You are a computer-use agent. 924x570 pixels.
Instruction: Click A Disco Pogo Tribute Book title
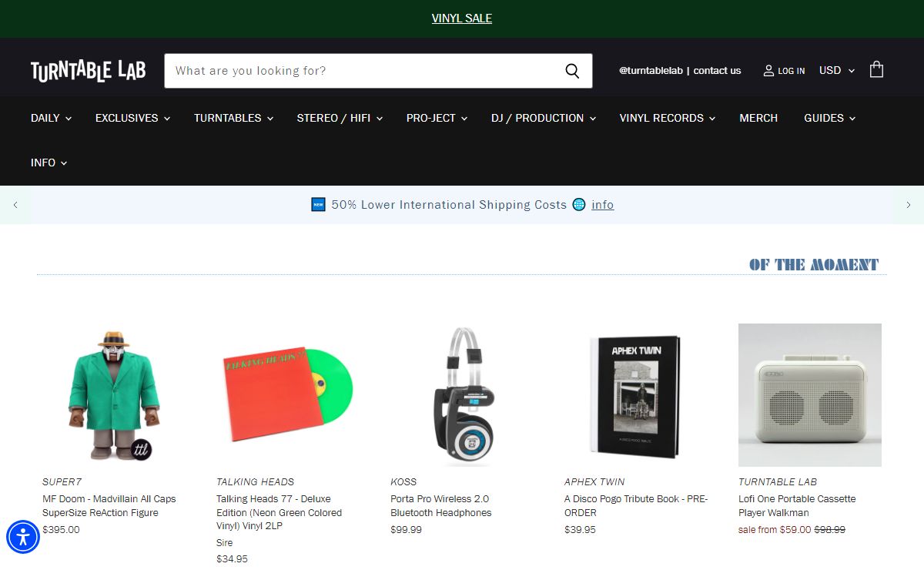click(x=636, y=506)
